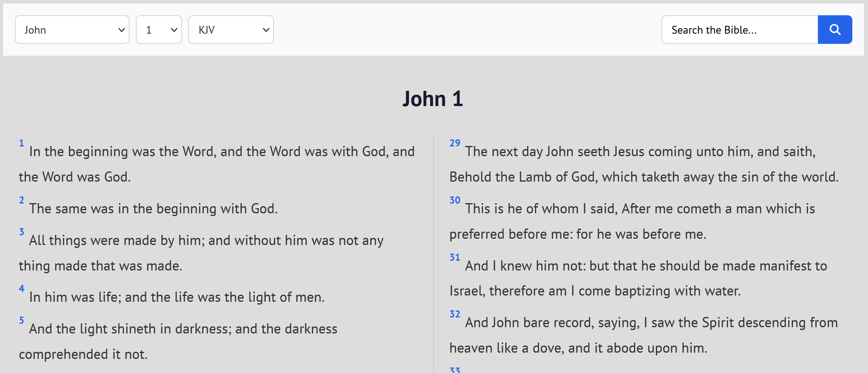The image size is (868, 373).
Task: Jump to verse number 29
Action: coord(455,143)
